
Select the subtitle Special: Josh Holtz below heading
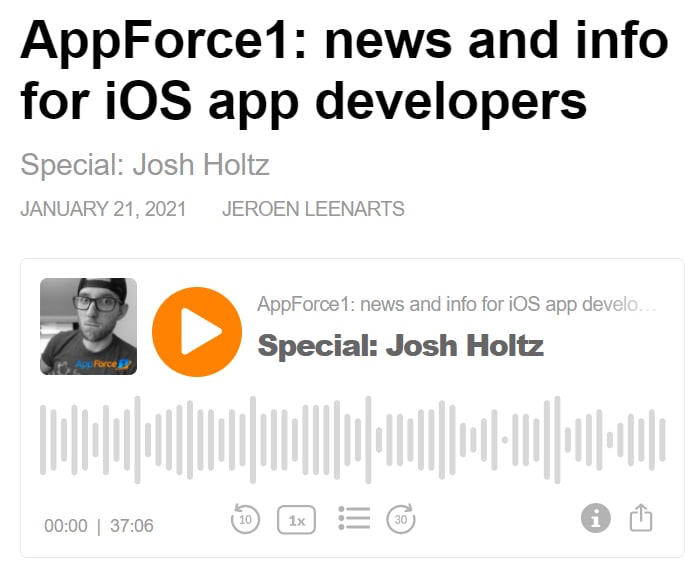(145, 164)
